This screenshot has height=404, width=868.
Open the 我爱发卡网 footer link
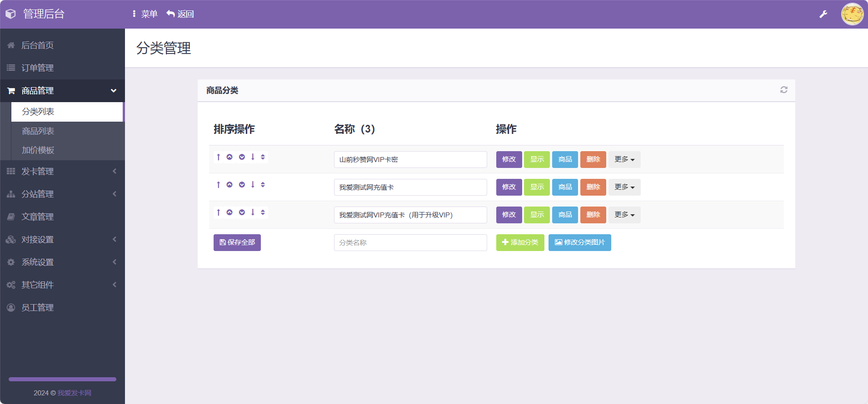75,393
